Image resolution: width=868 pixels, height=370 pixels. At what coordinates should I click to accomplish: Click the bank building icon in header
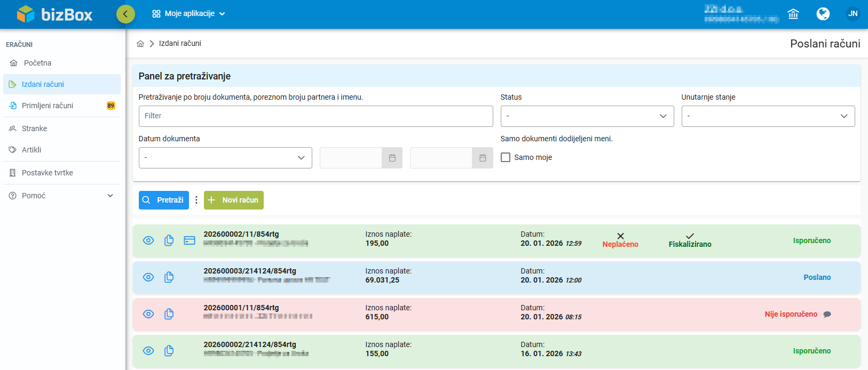(793, 14)
